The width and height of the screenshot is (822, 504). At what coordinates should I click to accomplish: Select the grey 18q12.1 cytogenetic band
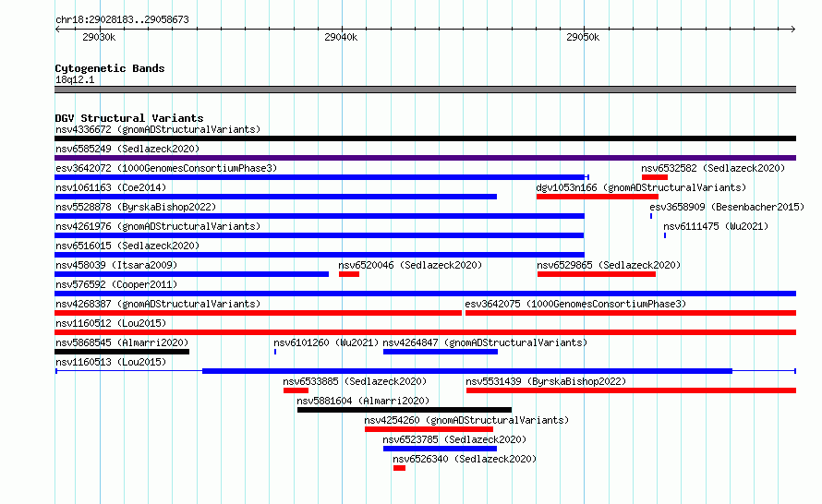425,90
